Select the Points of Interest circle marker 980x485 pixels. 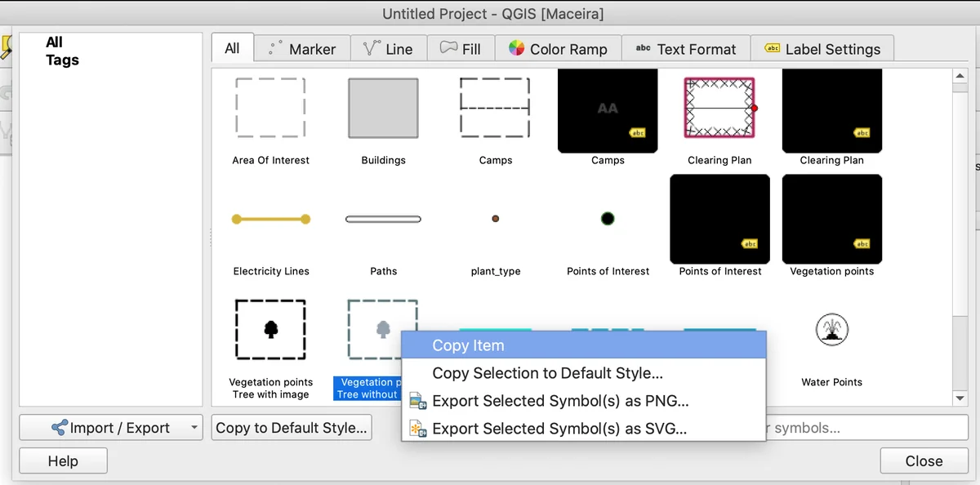tap(608, 219)
